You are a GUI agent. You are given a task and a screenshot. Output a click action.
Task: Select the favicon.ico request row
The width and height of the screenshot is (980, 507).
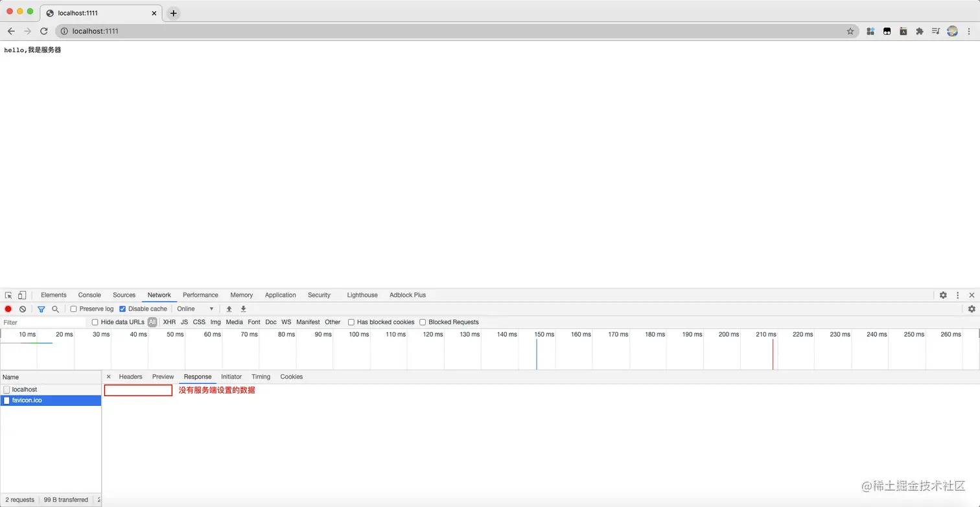[x=51, y=401]
